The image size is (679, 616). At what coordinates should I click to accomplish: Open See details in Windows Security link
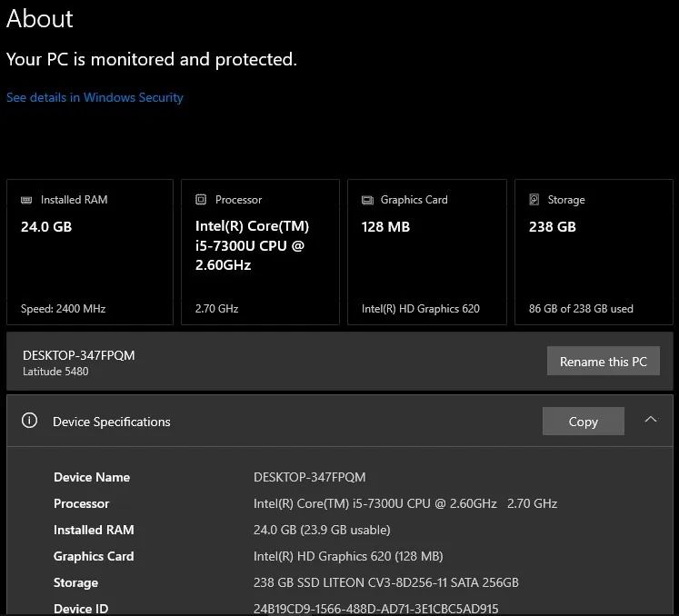point(95,97)
